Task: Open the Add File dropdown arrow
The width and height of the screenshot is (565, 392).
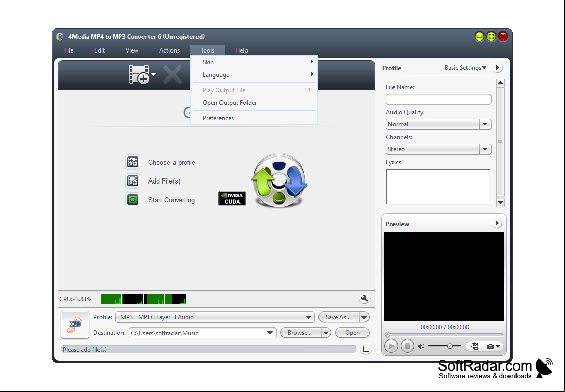Action: (x=154, y=74)
